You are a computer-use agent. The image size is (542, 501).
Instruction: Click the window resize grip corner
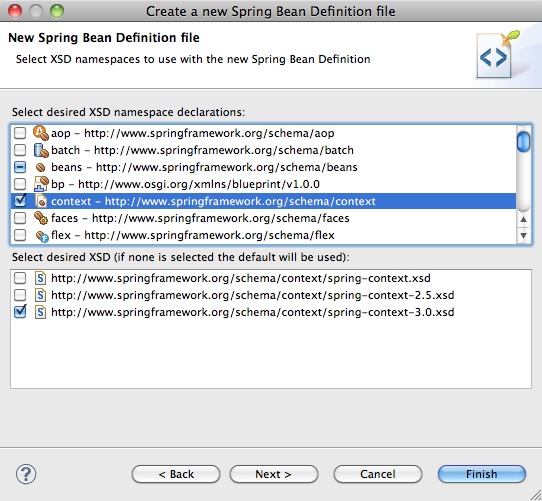[x=535, y=494]
